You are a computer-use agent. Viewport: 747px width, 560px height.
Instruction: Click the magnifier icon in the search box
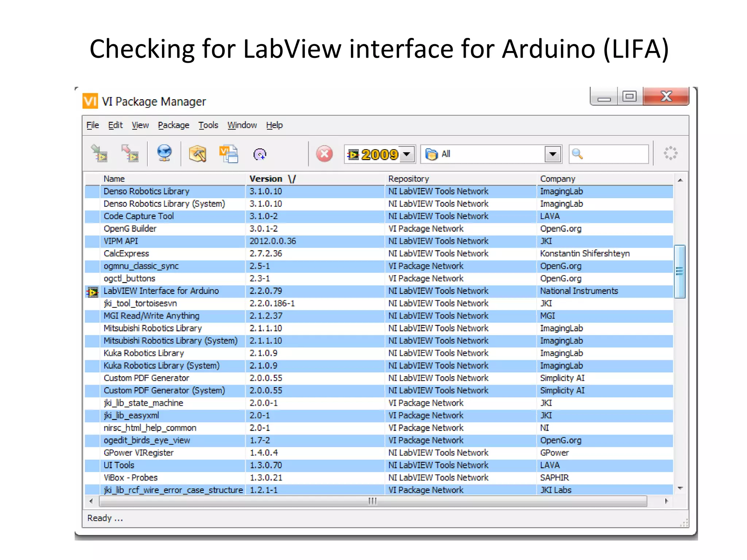(x=577, y=154)
